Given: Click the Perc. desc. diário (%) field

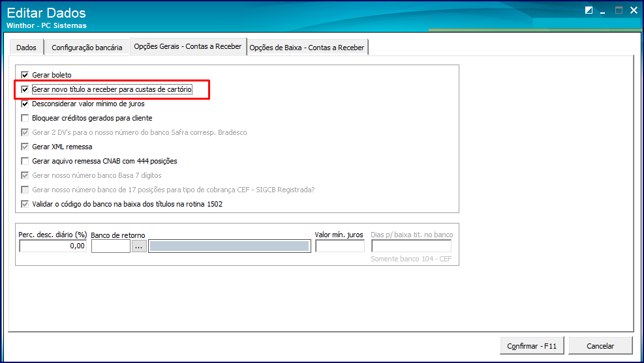Looking at the screenshot, I should tap(53, 246).
